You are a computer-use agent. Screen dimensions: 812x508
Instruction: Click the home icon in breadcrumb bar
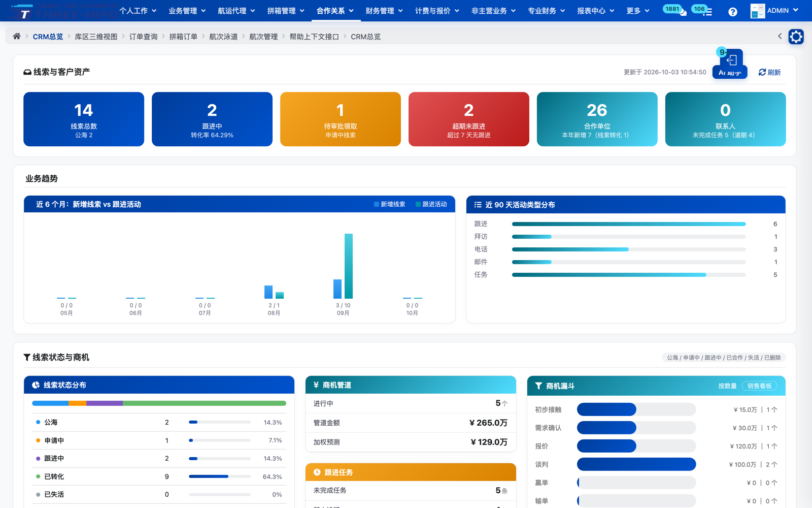click(17, 37)
